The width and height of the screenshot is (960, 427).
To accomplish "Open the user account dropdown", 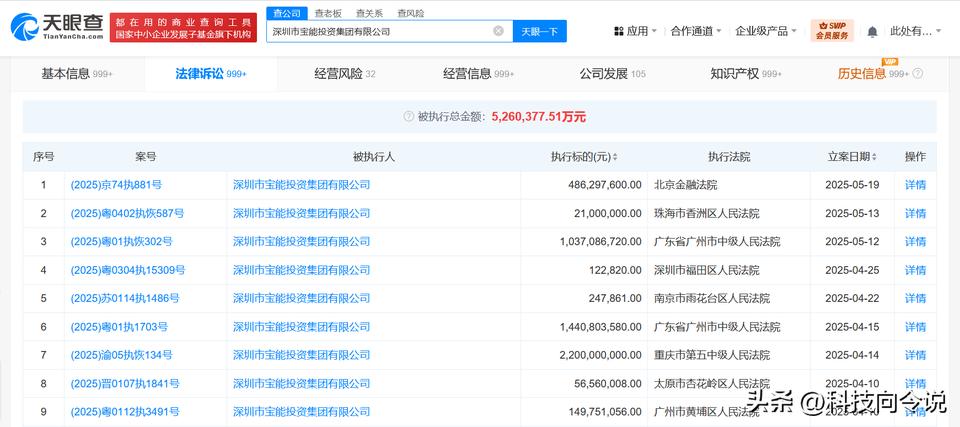I will (915, 31).
